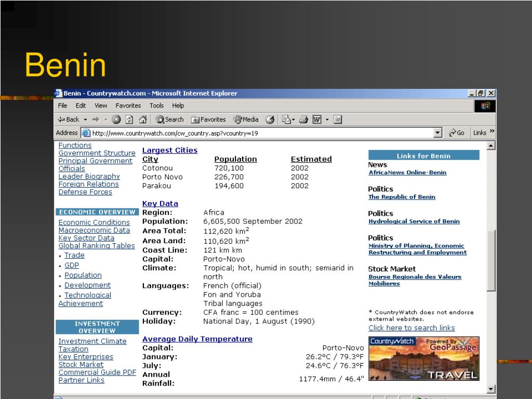The height and width of the screenshot is (399, 532).
Task: Click Key Data heading link
Action: 160,204
